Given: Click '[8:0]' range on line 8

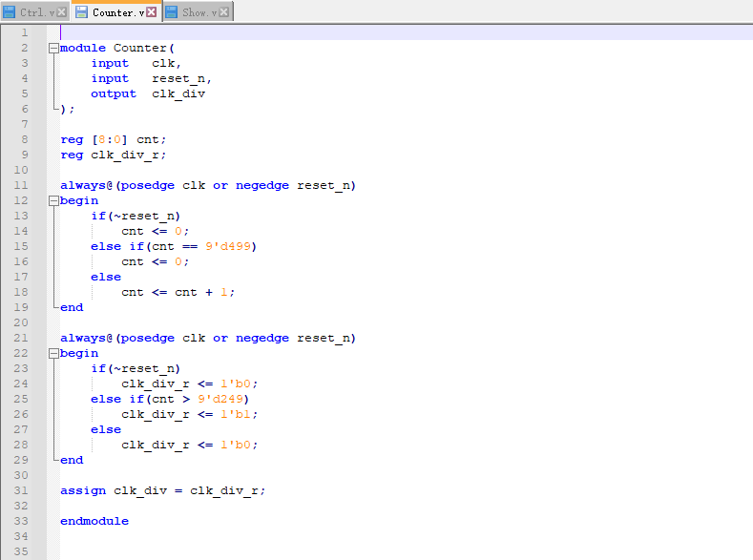Looking at the screenshot, I should 110,139.
